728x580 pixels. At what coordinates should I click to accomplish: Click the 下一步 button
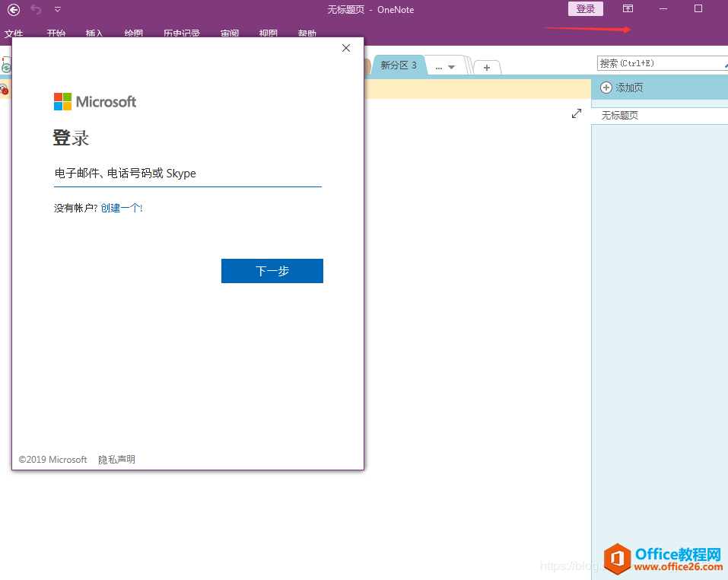click(272, 271)
